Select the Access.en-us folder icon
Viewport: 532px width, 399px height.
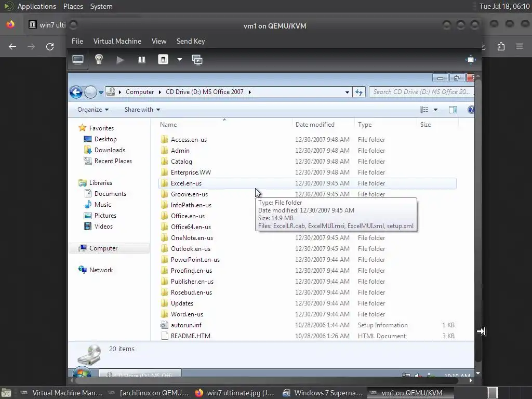(x=164, y=139)
